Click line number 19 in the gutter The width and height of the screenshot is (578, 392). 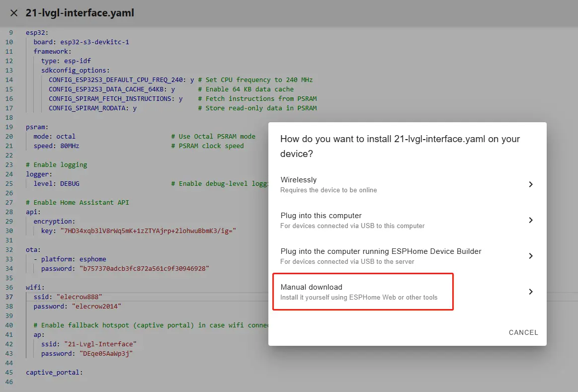(x=9, y=127)
